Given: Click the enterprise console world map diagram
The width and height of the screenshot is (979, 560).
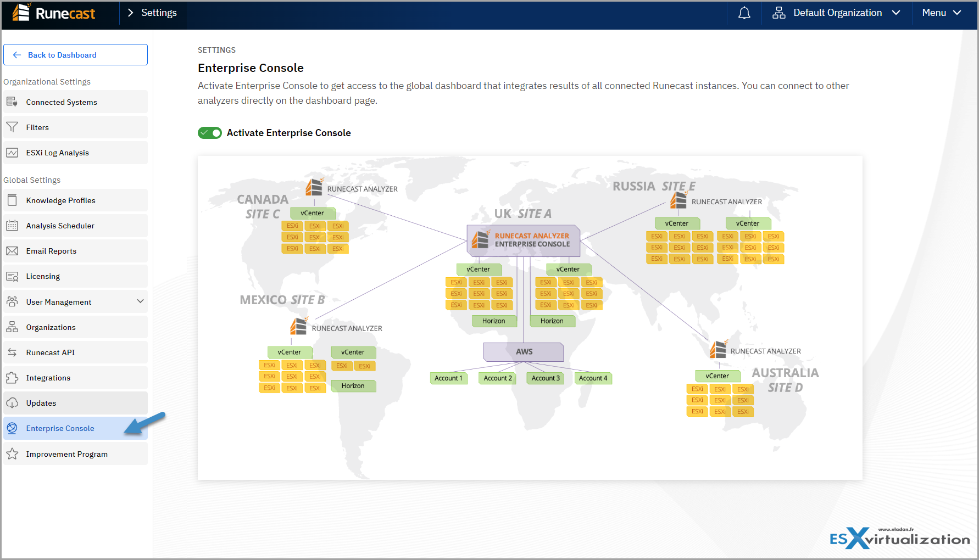Looking at the screenshot, I should [x=530, y=318].
